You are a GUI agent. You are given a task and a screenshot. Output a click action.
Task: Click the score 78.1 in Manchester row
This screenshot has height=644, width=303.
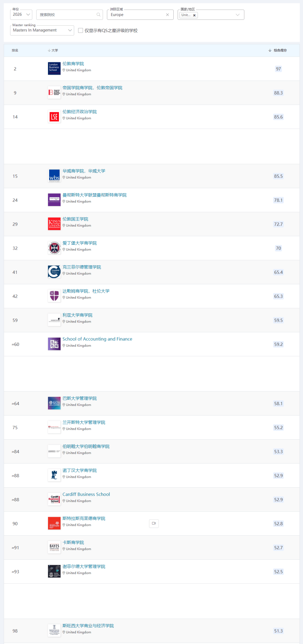tap(278, 200)
